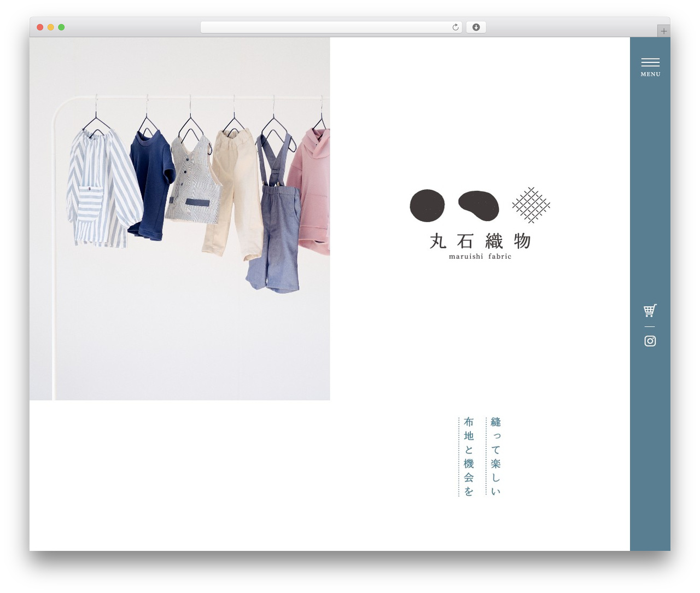
Task: Click the yellow minimize window button
Action: [x=51, y=27]
